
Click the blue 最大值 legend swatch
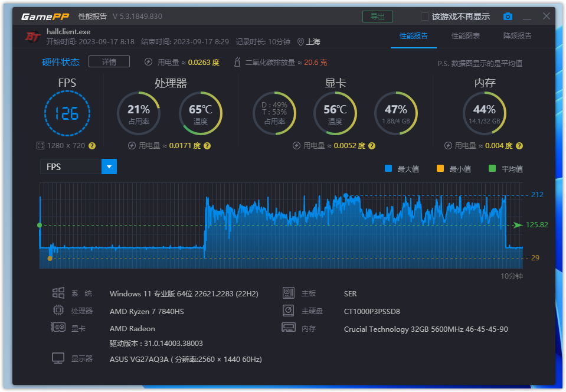[x=388, y=168]
